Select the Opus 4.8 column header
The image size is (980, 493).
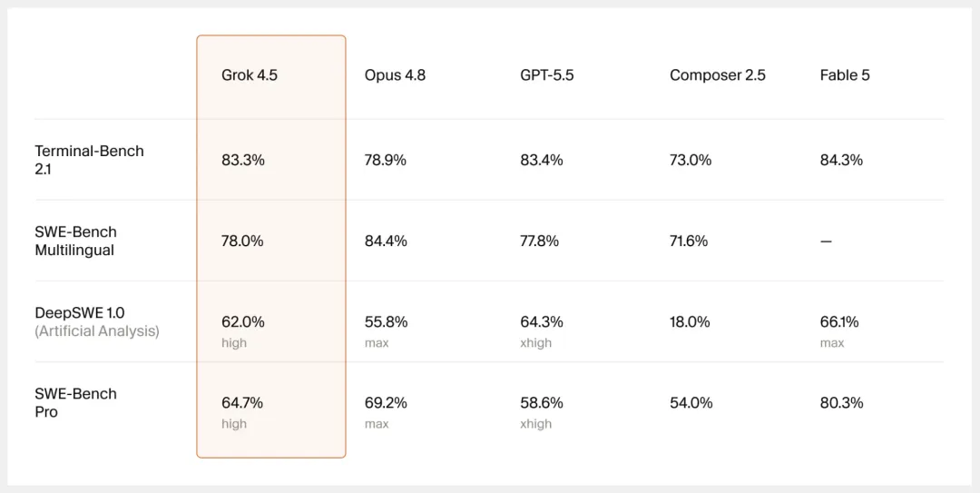click(x=395, y=75)
